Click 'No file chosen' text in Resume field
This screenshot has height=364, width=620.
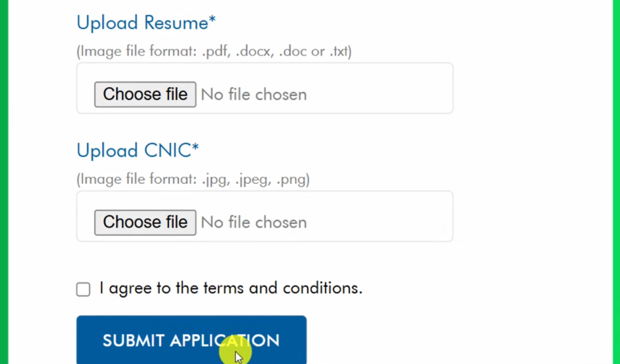point(254,94)
